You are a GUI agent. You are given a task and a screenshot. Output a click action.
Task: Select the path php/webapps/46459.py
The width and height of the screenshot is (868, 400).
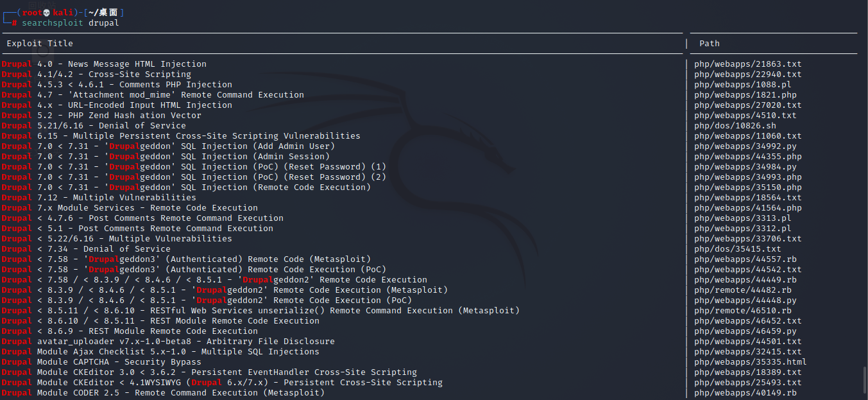pos(745,331)
